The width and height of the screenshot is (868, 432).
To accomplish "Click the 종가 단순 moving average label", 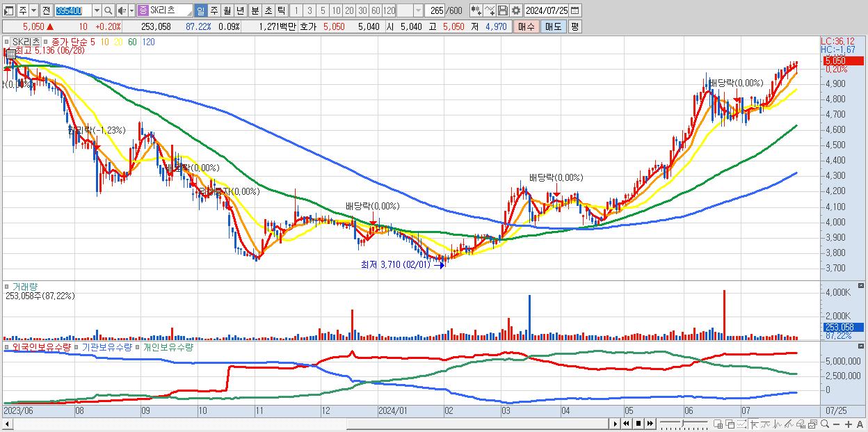I will click(x=70, y=42).
